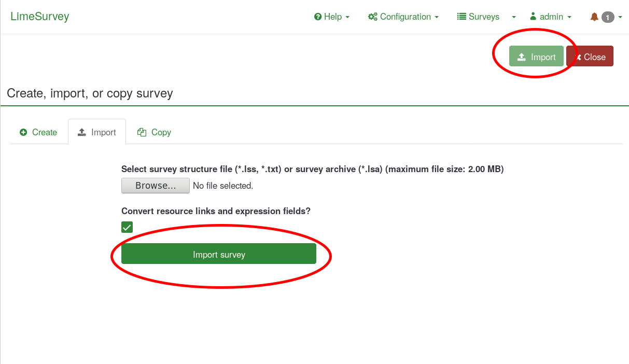This screenshot has width=629, height=364.
Task: Open the notifications bell icon
Action: (594, 17)
